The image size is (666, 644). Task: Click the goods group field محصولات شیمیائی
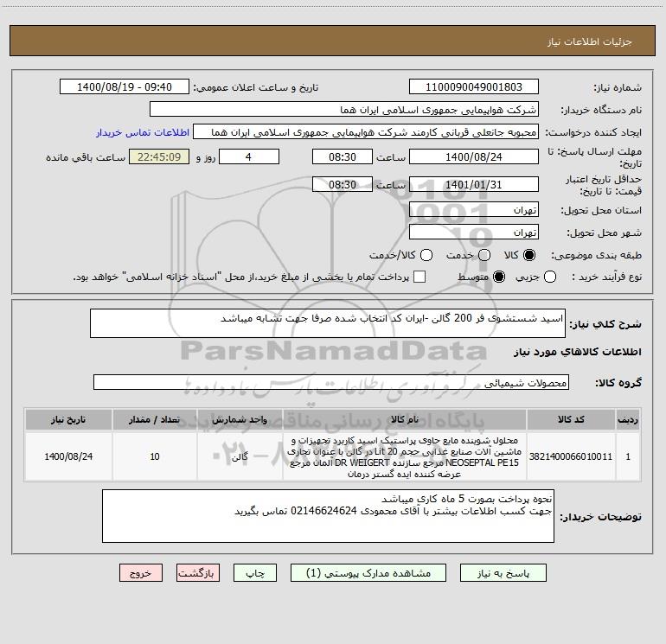tap(331, 382)
